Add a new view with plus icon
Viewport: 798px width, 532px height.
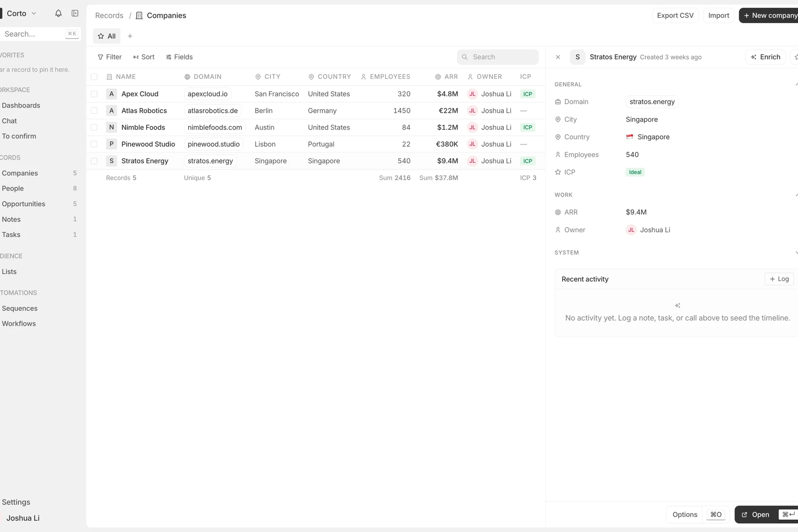(130, 36)
